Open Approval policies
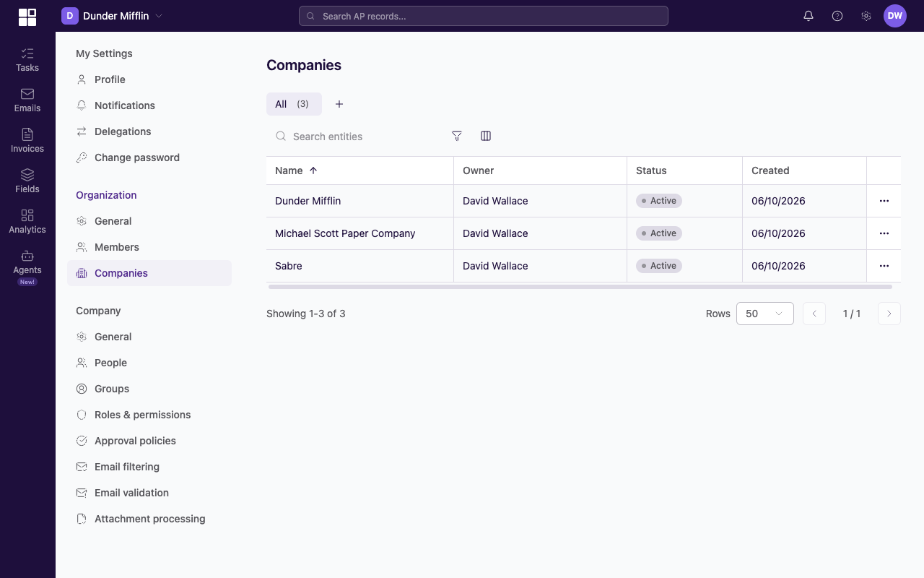Screen dimensions: 924x578 point(149,441)
